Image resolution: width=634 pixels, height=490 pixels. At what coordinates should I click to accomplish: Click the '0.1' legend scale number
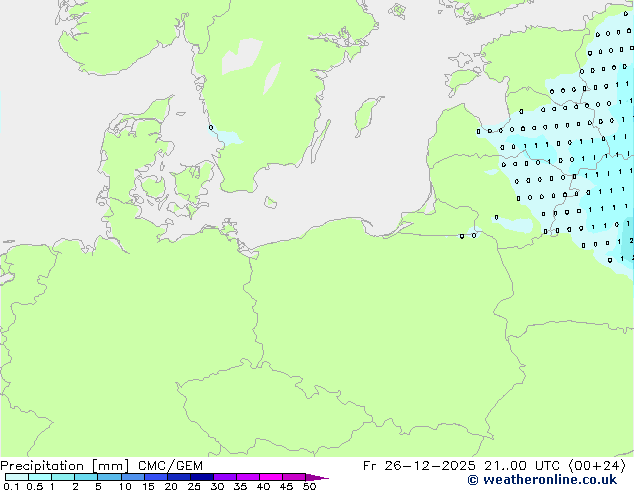[11, 486]
